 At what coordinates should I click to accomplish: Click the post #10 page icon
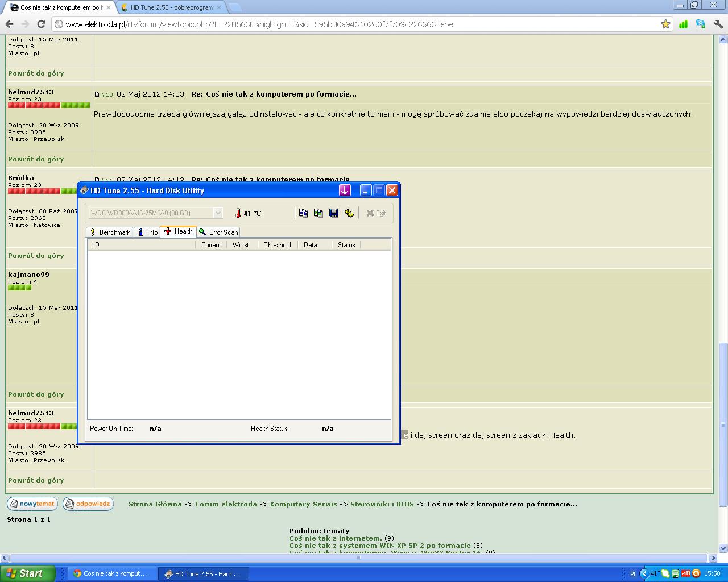(97, 94)
